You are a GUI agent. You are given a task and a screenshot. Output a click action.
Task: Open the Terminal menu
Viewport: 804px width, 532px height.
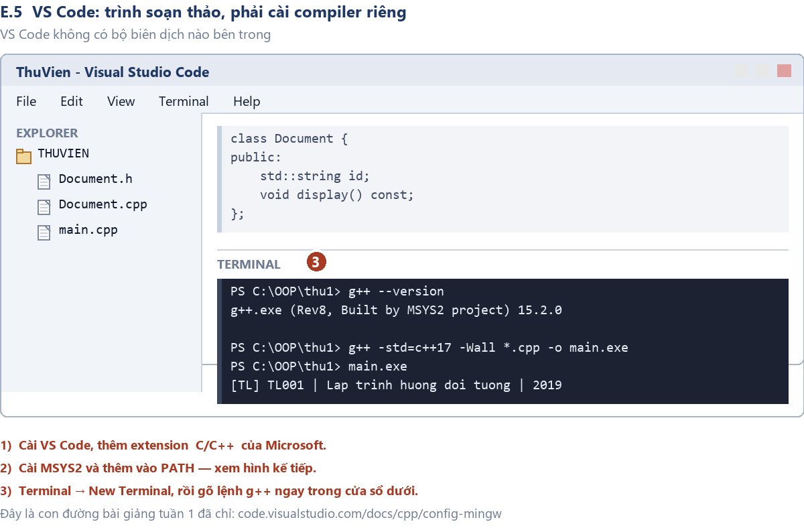click(184, 102)
